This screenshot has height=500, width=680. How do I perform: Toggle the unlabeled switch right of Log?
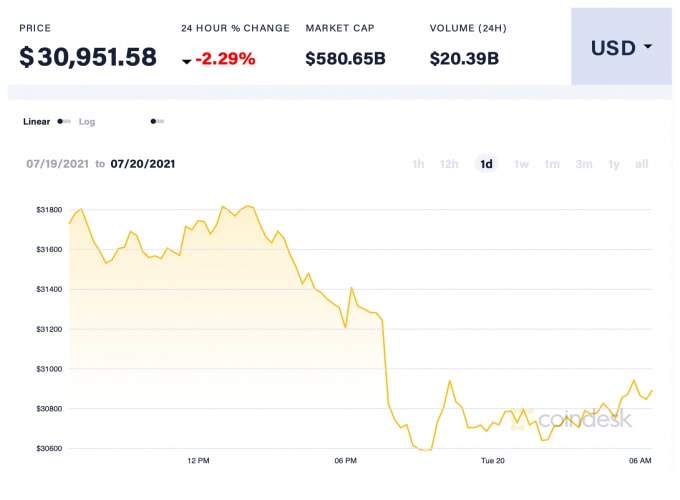pos(157,121)
